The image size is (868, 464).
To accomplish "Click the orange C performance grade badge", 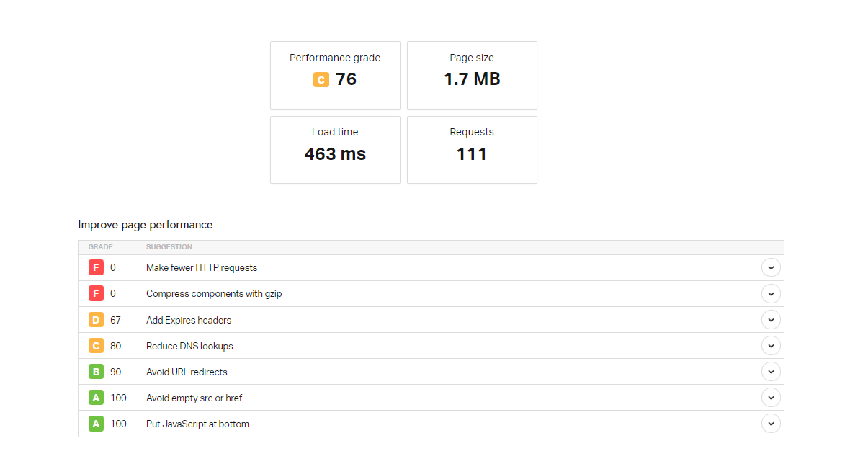I will click(321, 80).
